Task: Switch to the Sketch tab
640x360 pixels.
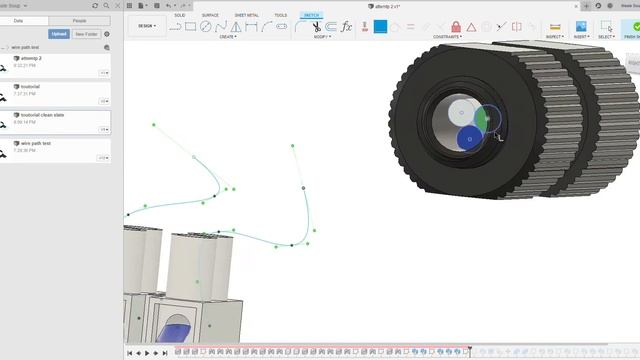Action: coord(311,15)
